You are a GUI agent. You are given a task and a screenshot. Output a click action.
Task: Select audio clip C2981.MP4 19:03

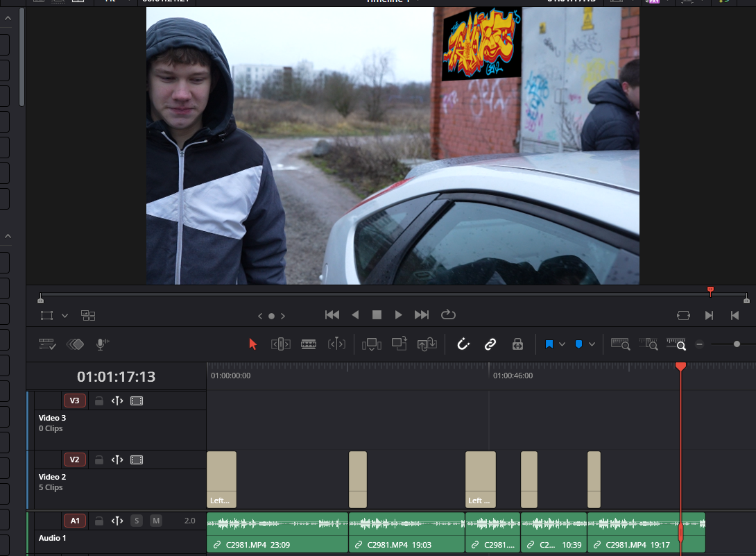coord(406,532)
